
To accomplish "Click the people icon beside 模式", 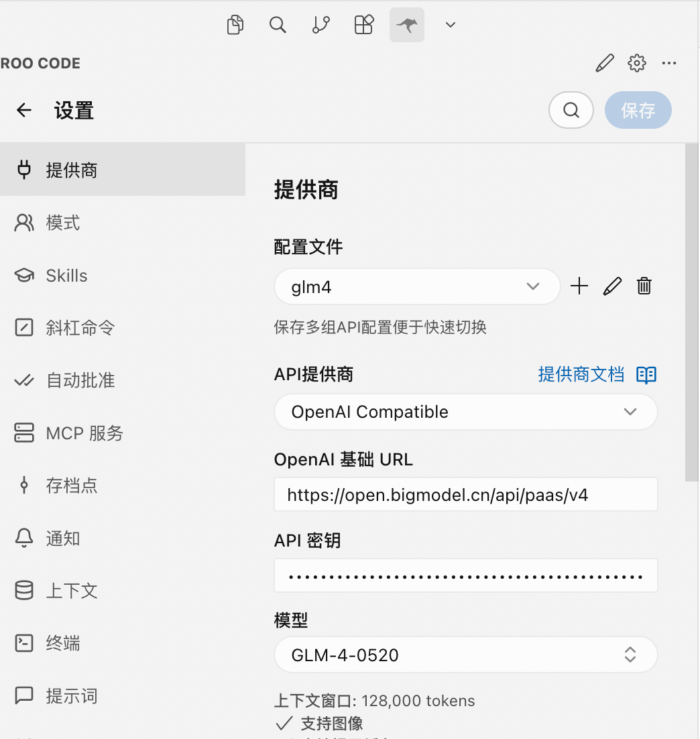I will pyautogui.click(x=24, y=223).
